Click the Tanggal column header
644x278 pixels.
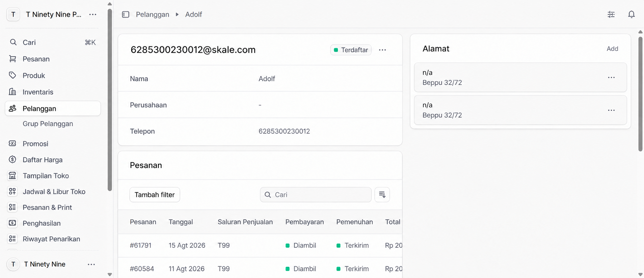click(x=181, y=222)
